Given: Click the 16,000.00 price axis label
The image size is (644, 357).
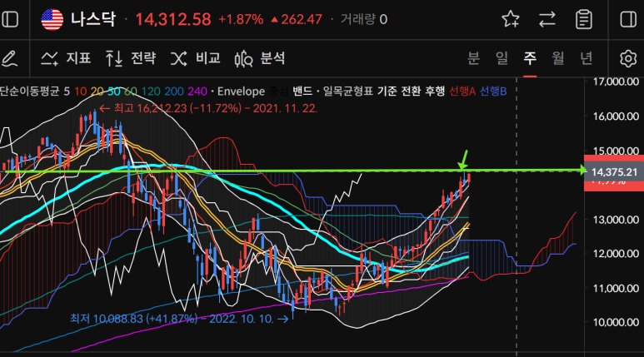Looking at the screenshot, I should pyautogui.click(x=616, y=117).
